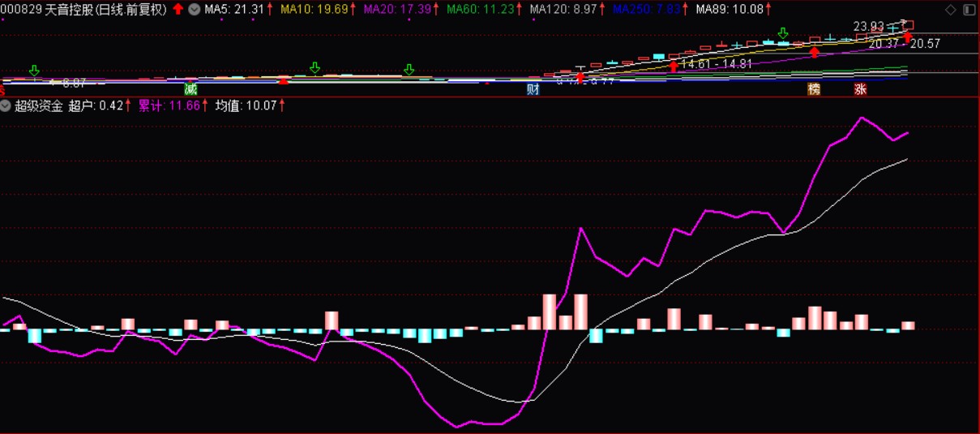The height and width of the screenshot is (434, 980).
Task: Select the MA60: 11.23 indicator label
Action: [x=481, y=10]
